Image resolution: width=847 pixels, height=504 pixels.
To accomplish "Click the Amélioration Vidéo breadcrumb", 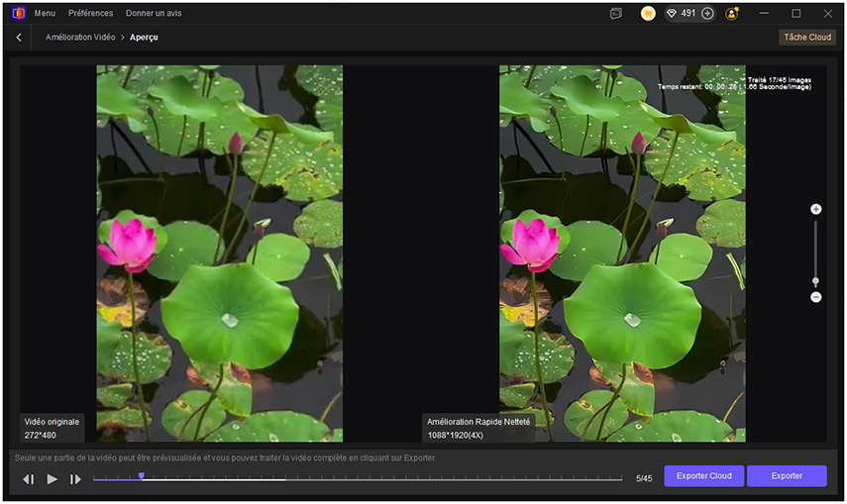I will tap(79, 38).
